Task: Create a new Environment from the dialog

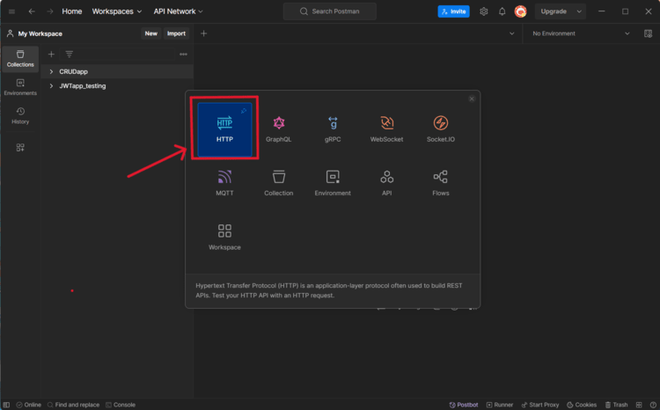Action: pos(333,183)
